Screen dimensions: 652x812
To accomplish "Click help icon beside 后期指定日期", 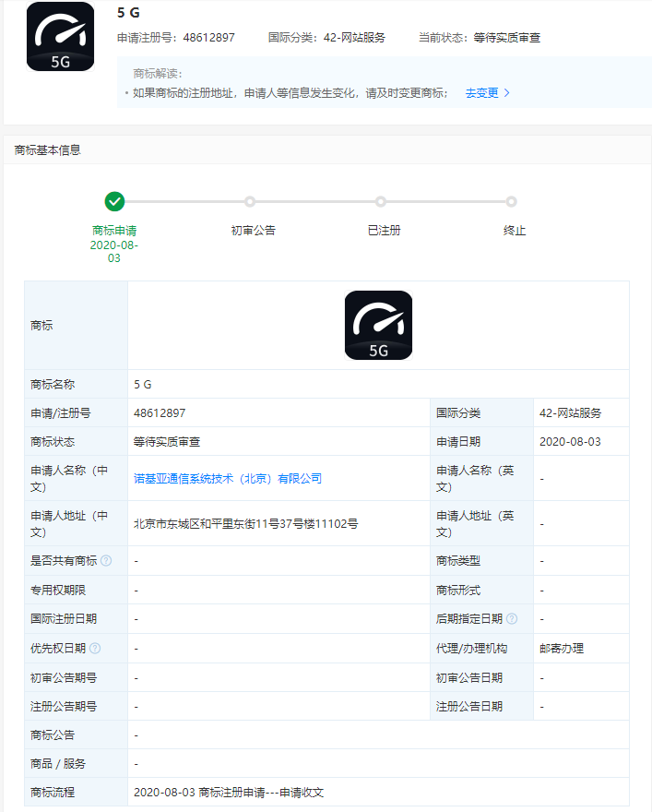I will [x=512, y=619].
